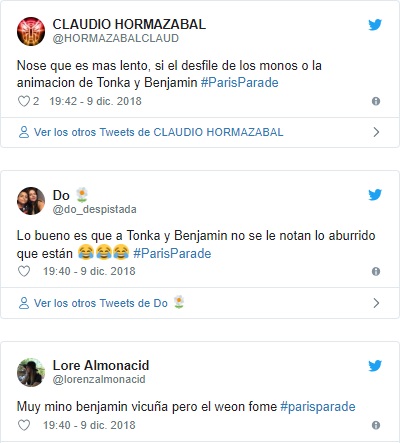Open info icon on Claudio Hormazabal's tweet

coord(376,101)
